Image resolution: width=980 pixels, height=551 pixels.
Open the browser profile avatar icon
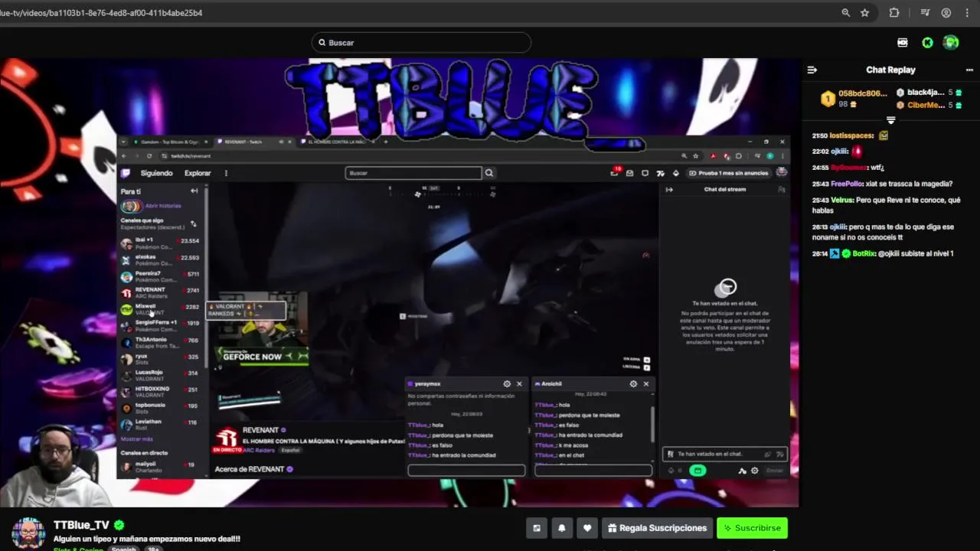tap(946, 13)
